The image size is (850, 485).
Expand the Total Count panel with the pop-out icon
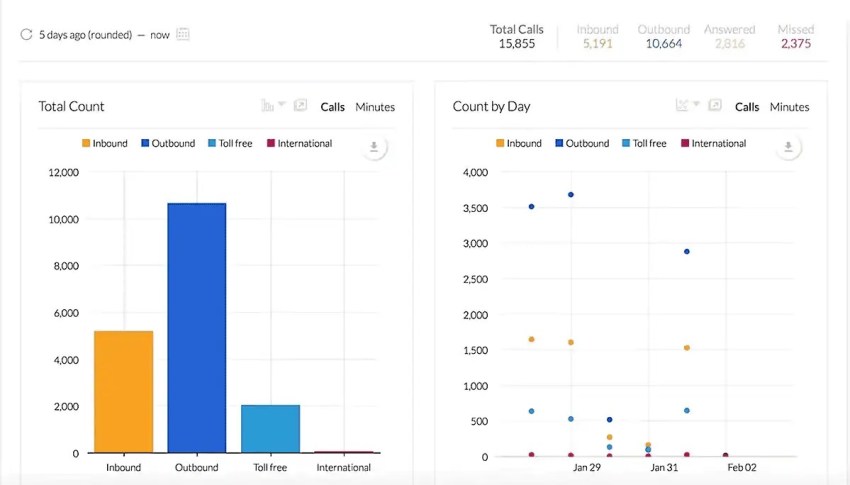coord(300,106)
